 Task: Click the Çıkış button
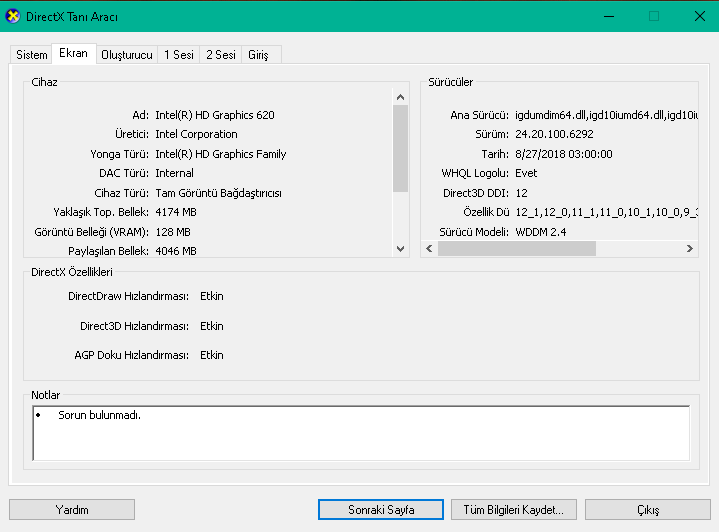648,510
